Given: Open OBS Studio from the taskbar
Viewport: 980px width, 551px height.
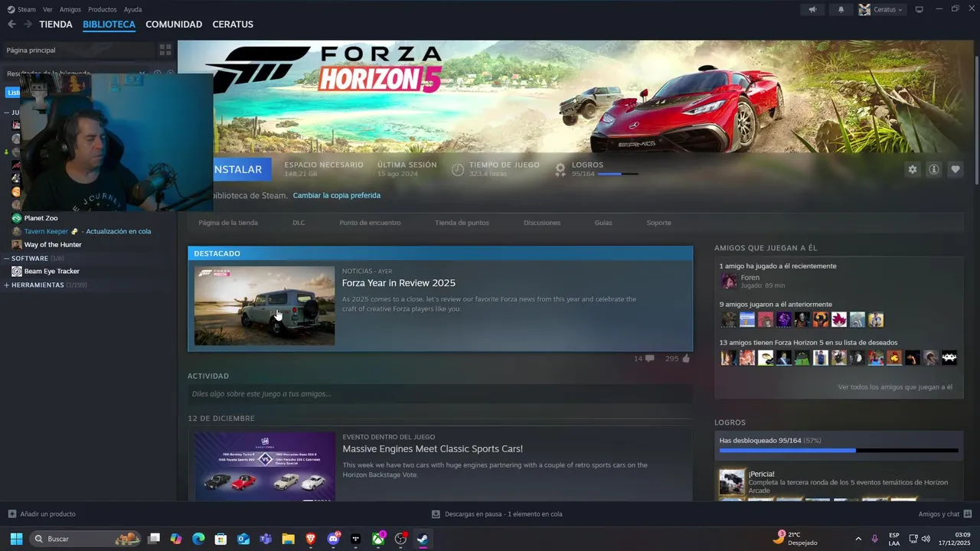Looking at the screenshot, I should [x=400, y=539].
